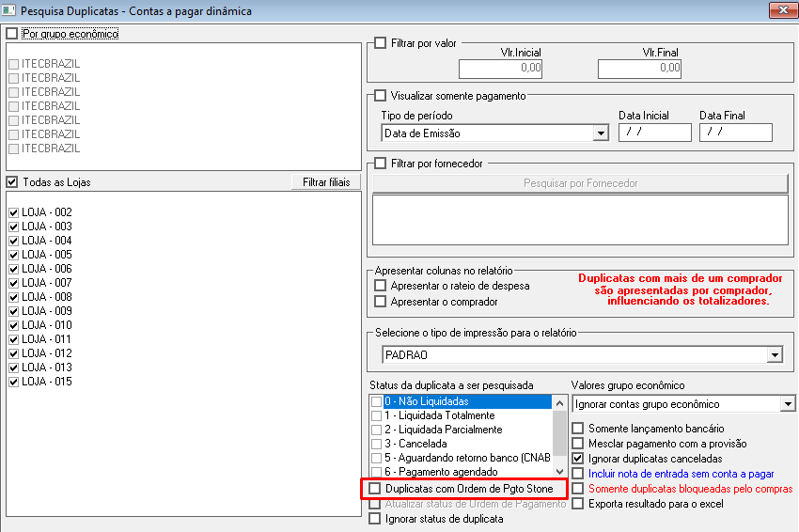Check status 0 - Não Liquidadas
Image resolution: width=799 pixels, height=532 pixels.
point(377,401)
